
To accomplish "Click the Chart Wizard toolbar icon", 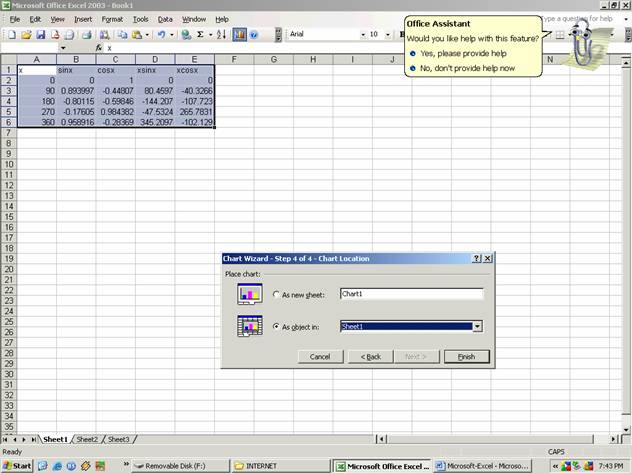I will click(239, 35).
